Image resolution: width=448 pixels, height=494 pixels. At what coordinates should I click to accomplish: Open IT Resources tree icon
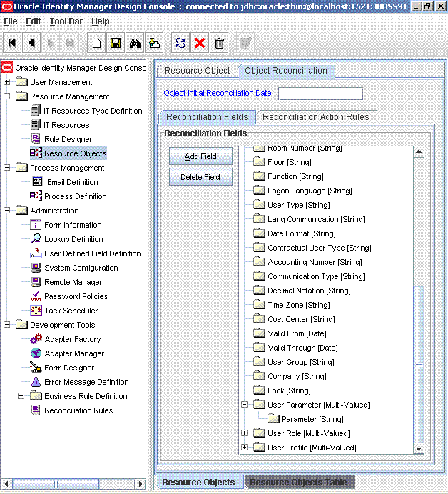pyautogui.click(x=36, y=125)
